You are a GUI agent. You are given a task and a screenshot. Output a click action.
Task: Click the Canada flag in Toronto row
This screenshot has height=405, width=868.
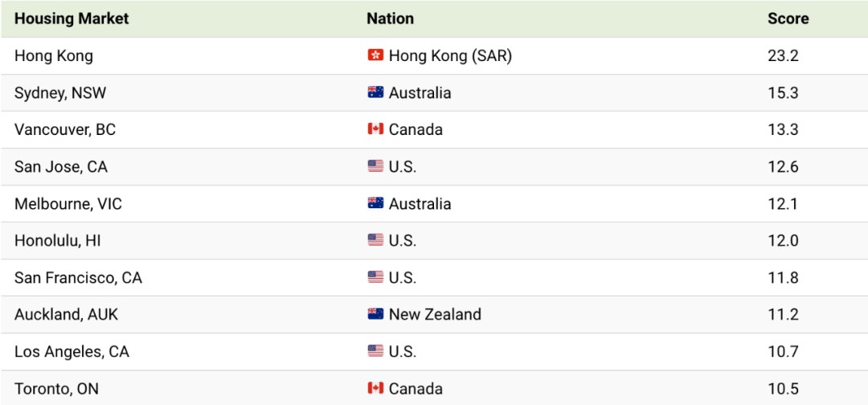coord(375,388)
